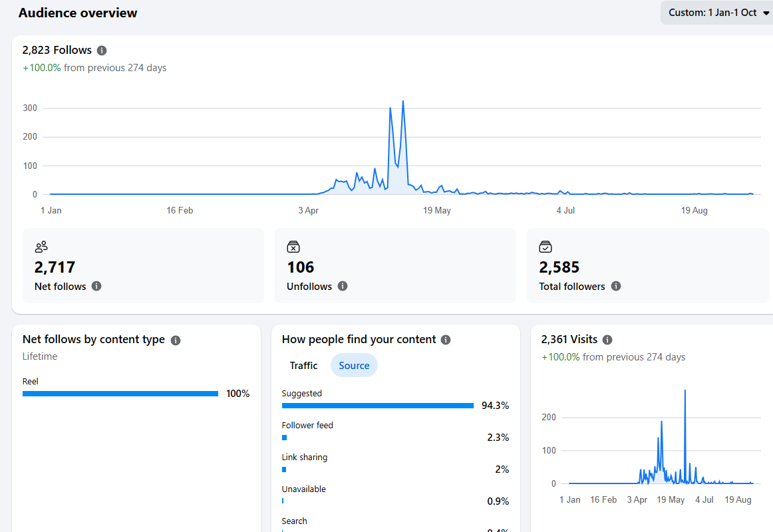Click the Reel 100% progress bar
The width and height of the screenshot is (773, 532).
pyautogui.click(x=120, y=394)
